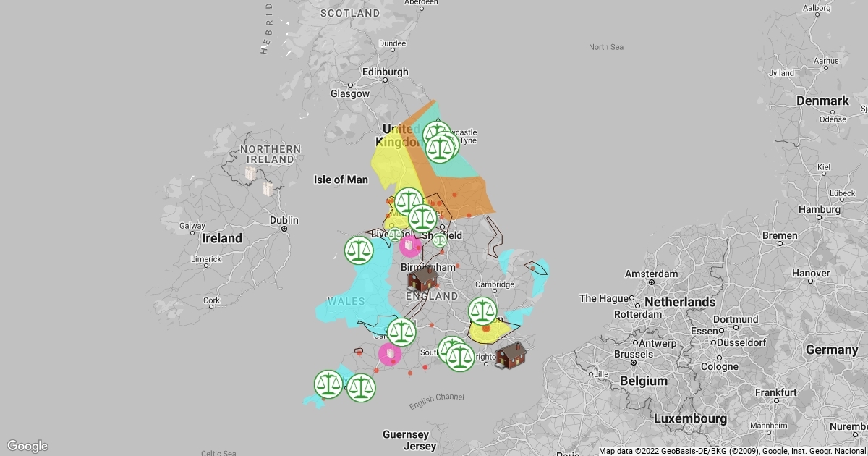
Task: Click the scales icon on the west Wales coast
Action: (x=359, y=250)
